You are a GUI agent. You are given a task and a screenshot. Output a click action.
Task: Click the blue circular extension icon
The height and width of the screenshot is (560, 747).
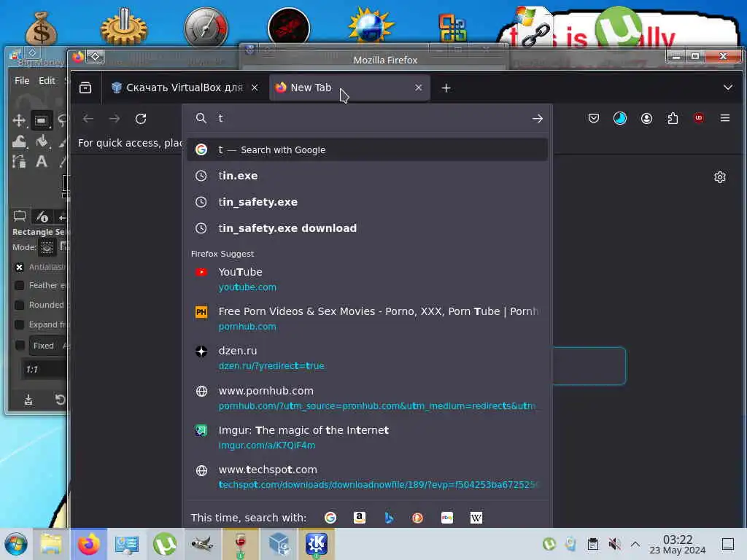pyautogui.click(x=620, y=118)
